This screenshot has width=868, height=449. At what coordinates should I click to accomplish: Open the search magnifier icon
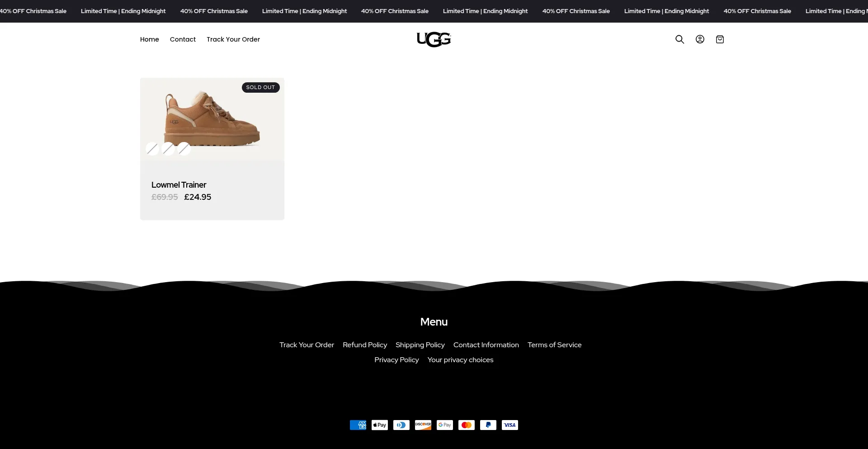(679, 39)
